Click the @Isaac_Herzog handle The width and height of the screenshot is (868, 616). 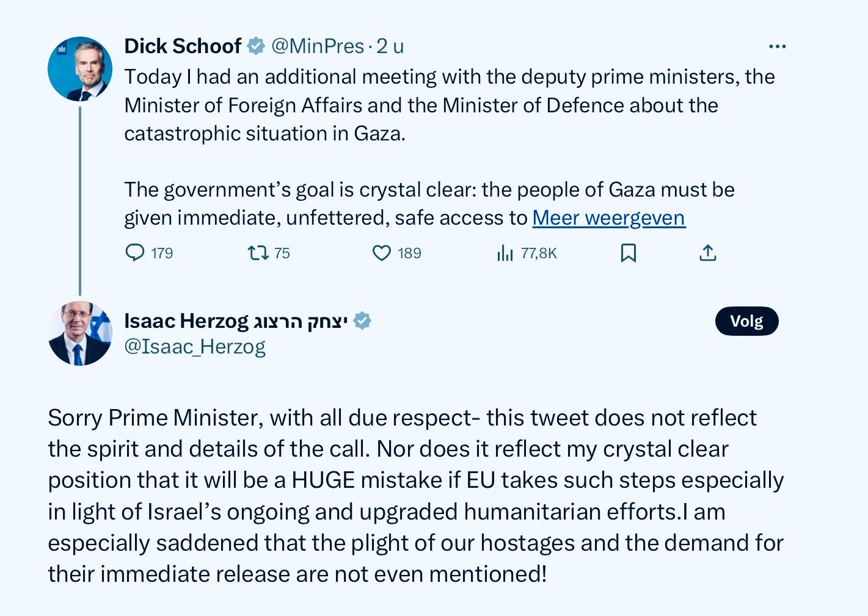tap(195, 347)
